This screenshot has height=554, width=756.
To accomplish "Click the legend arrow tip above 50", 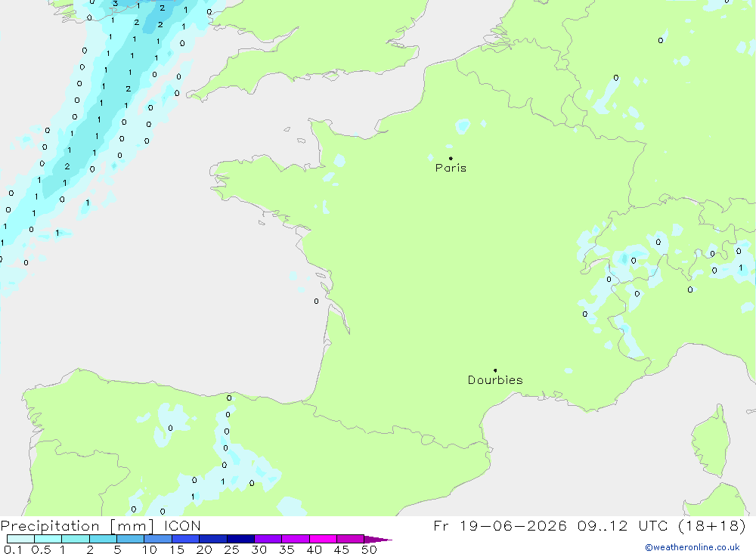I will pos(378,539).
